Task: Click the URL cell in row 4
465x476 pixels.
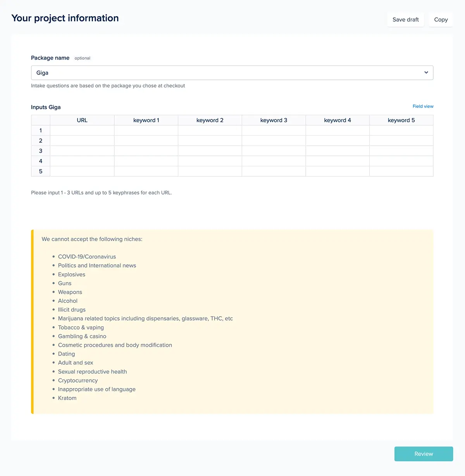Action: click(x=82, y=161)
